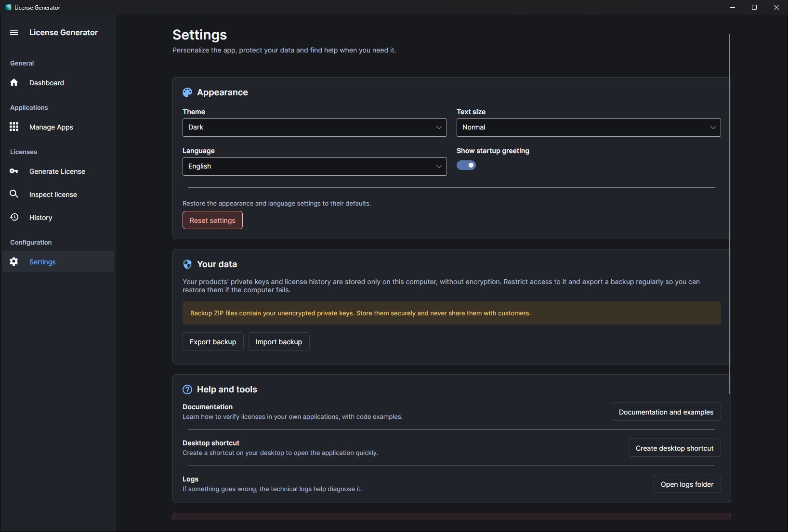Open the Dashboard page
This screenshot has width=788, height=532.
point(58,83)
